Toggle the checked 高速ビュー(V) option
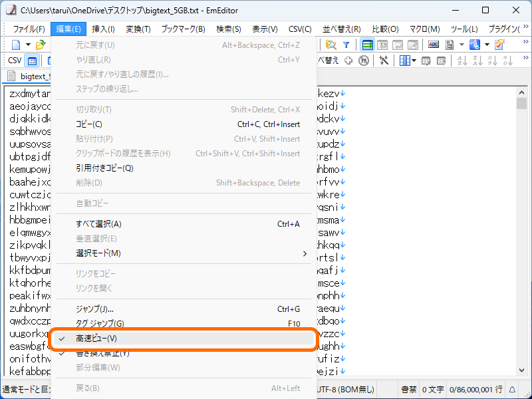This screenshot has height=399, width=532. 184,338
